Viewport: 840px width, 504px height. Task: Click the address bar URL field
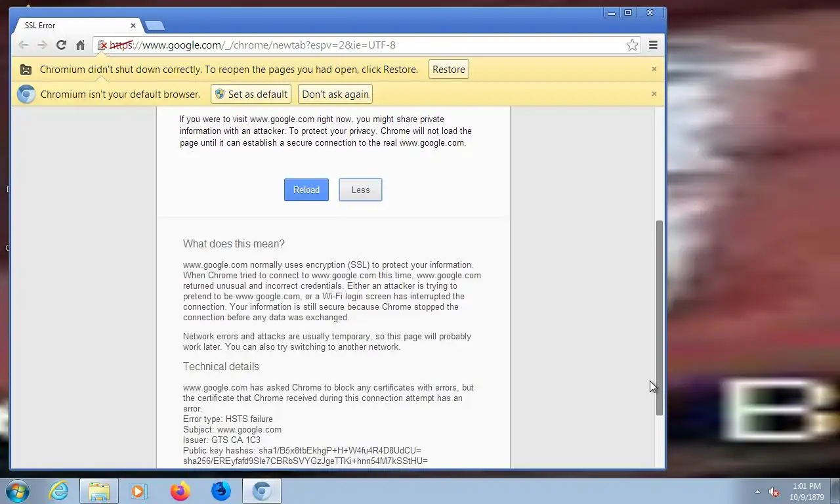pos(367,45)
